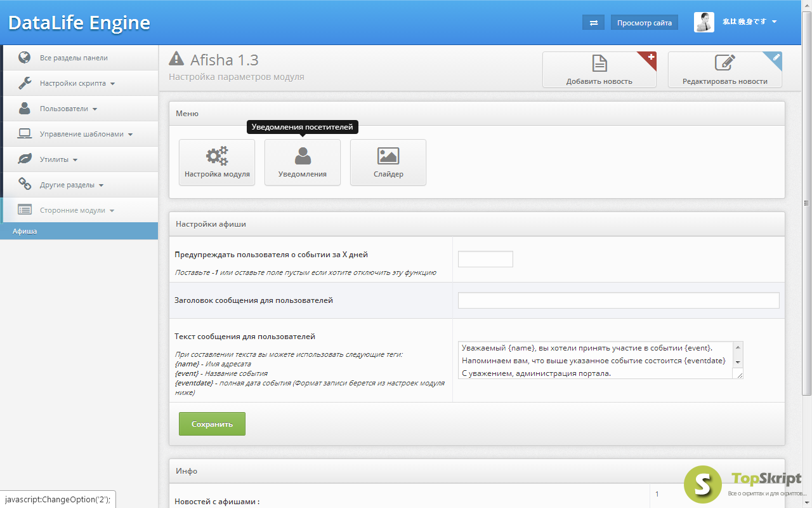Save settings with the Сохранить button
This screenshot has height=508, width=812.
tap(212, 424)
